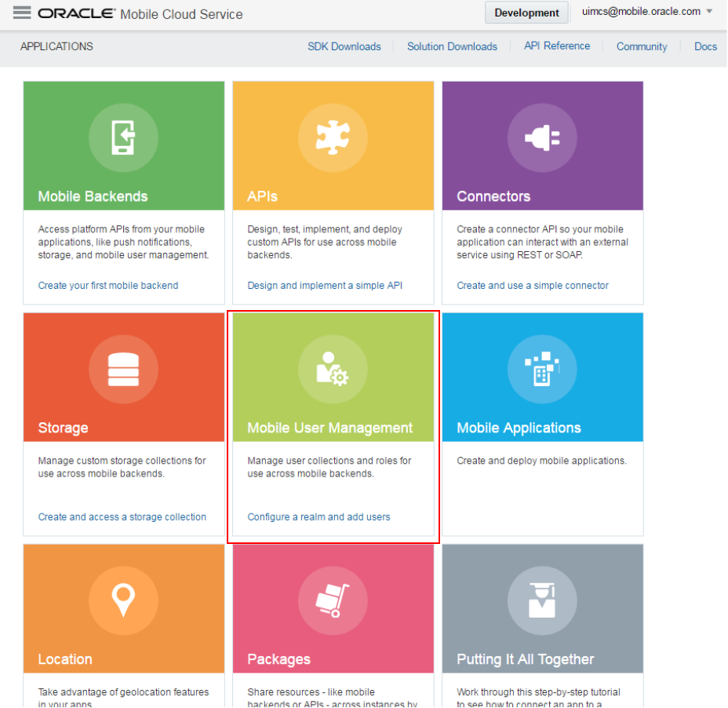Click the Mobile User Management person-gear icon
728x708 pixels.
click(x=333, y=370)
